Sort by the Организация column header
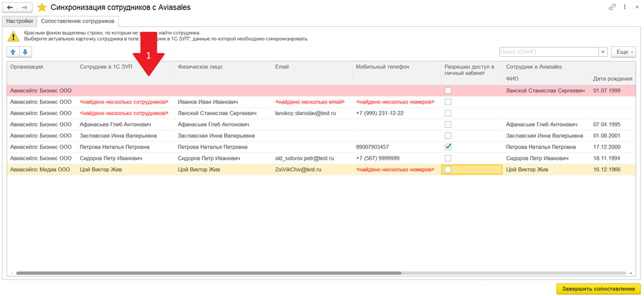Image resolution: width=644 pixels, height=296 pixels. pos(27,67)
